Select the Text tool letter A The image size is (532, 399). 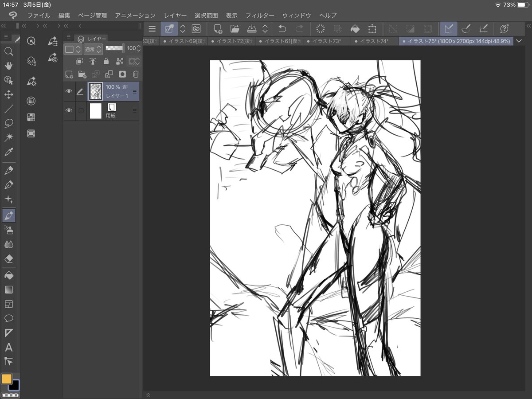(x=8, y=347)
